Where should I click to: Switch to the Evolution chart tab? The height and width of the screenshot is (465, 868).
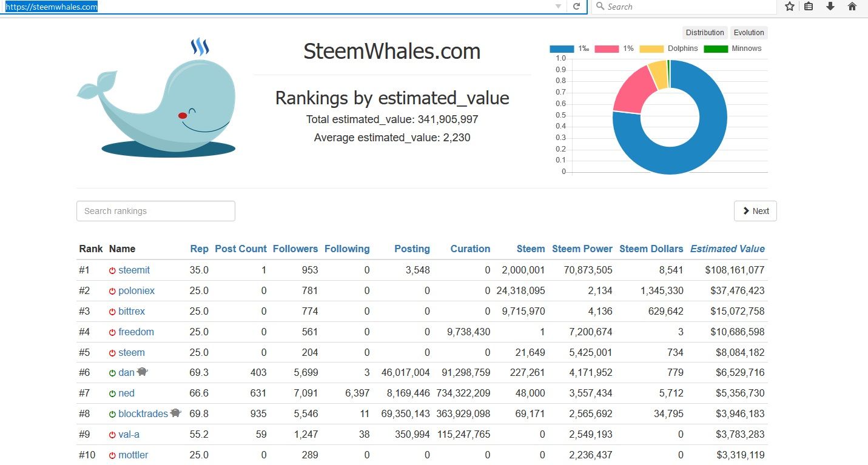[x=749, y=33]
